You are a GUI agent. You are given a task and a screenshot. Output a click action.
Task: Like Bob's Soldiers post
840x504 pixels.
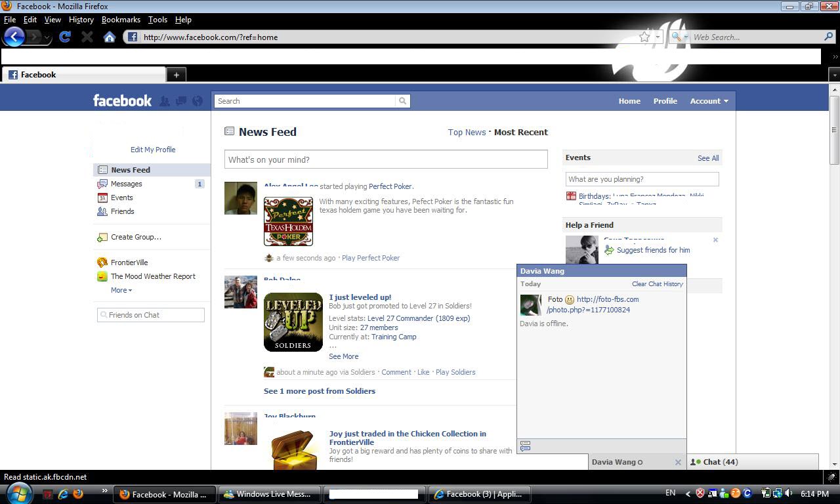tap(423, 372)
